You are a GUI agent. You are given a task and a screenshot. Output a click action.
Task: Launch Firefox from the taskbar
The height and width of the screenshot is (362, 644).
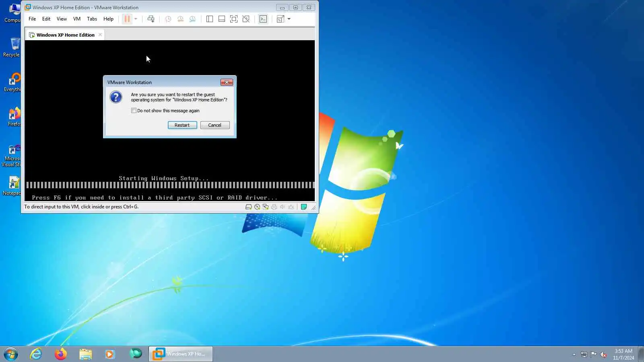61,354
